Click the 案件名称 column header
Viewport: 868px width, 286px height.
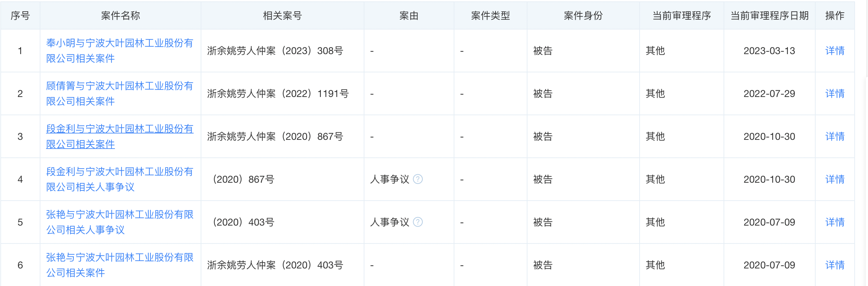point(120,15)
